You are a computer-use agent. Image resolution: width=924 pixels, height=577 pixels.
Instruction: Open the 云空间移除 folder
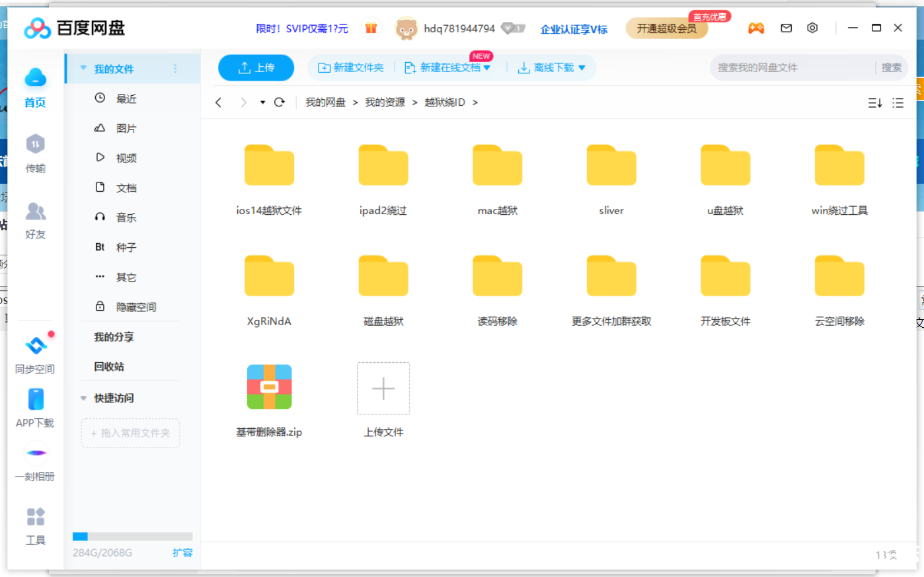(839, 276)
